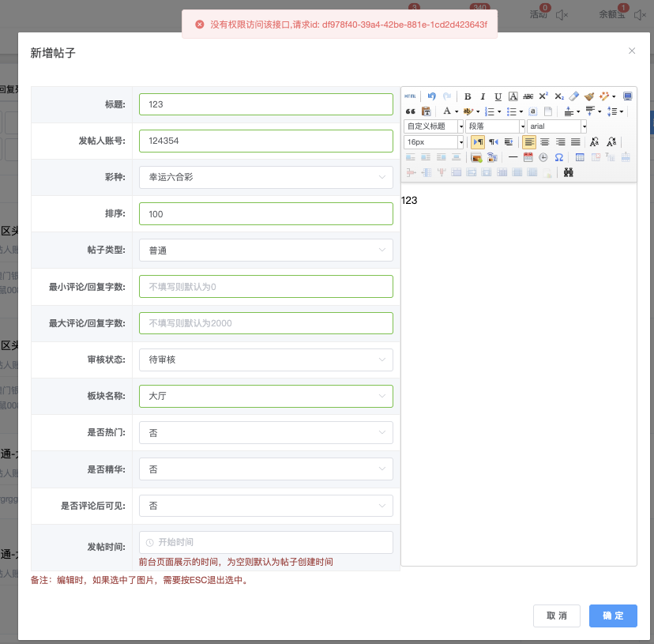
Task: Open the arial font family dropdown
Action: pos(557,126)
